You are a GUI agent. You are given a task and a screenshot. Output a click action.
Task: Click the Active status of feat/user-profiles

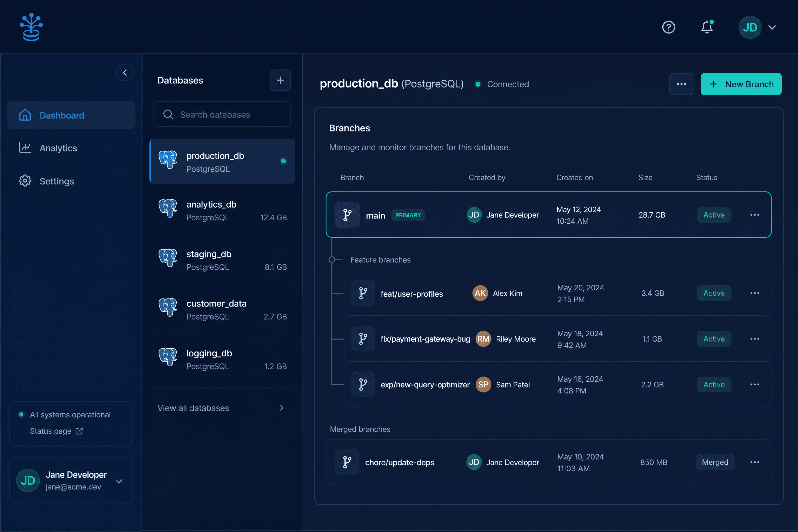(714, 293)
